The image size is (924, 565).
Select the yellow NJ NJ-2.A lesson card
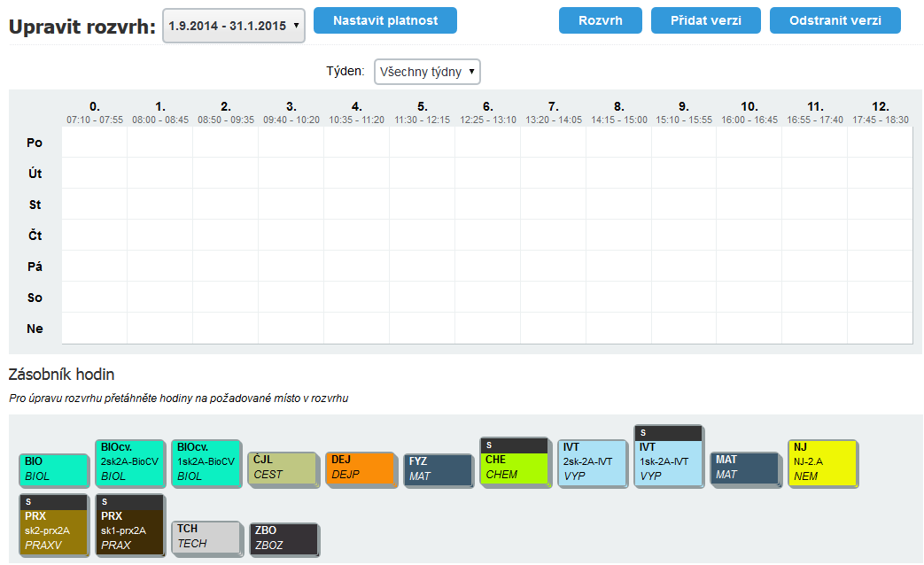(x=823, y=463)
